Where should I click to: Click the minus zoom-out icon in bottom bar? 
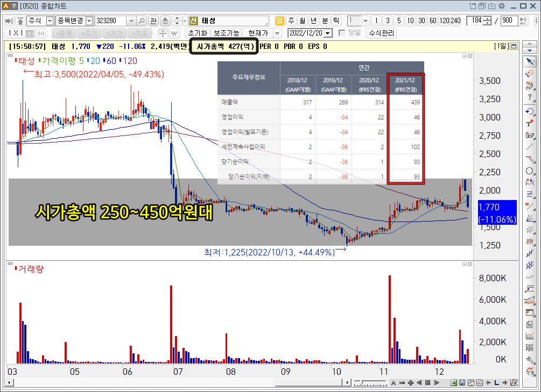(x=402, y=382)
